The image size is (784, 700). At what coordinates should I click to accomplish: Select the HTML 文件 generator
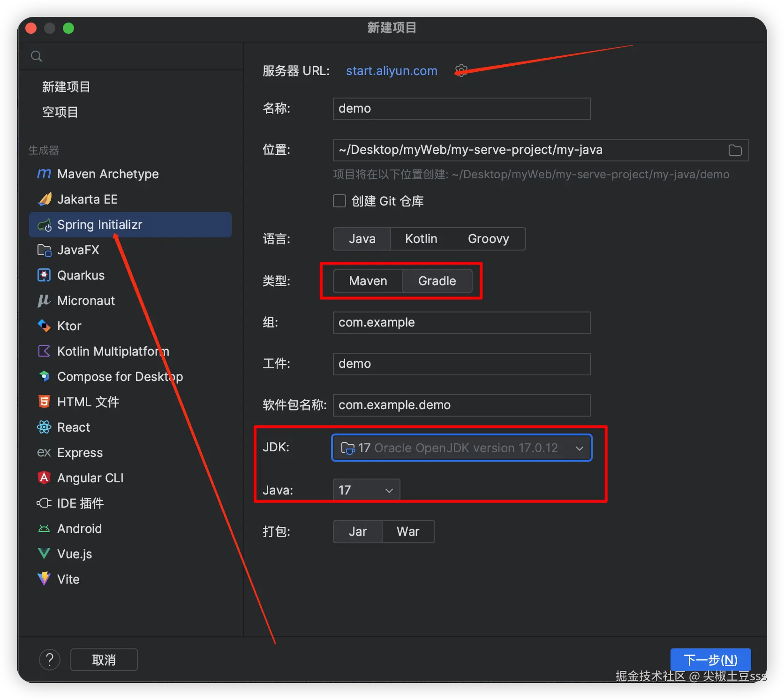click(x=130, y=402)
